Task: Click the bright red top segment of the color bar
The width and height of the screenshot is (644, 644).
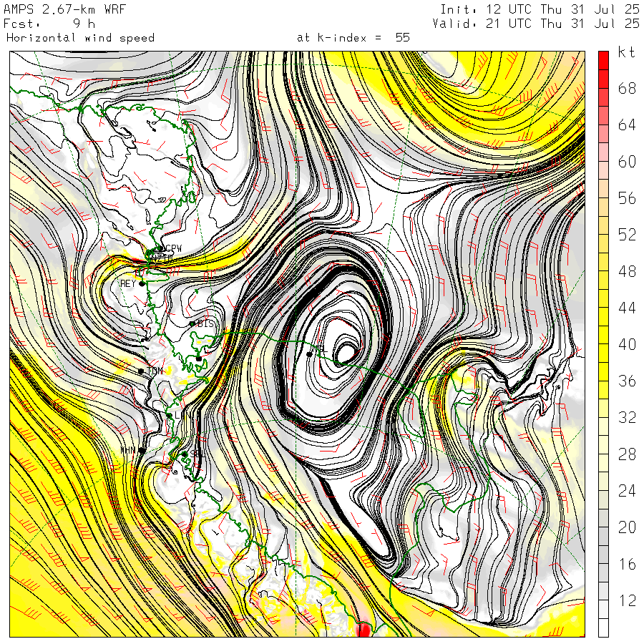Action: click(603, 60)
